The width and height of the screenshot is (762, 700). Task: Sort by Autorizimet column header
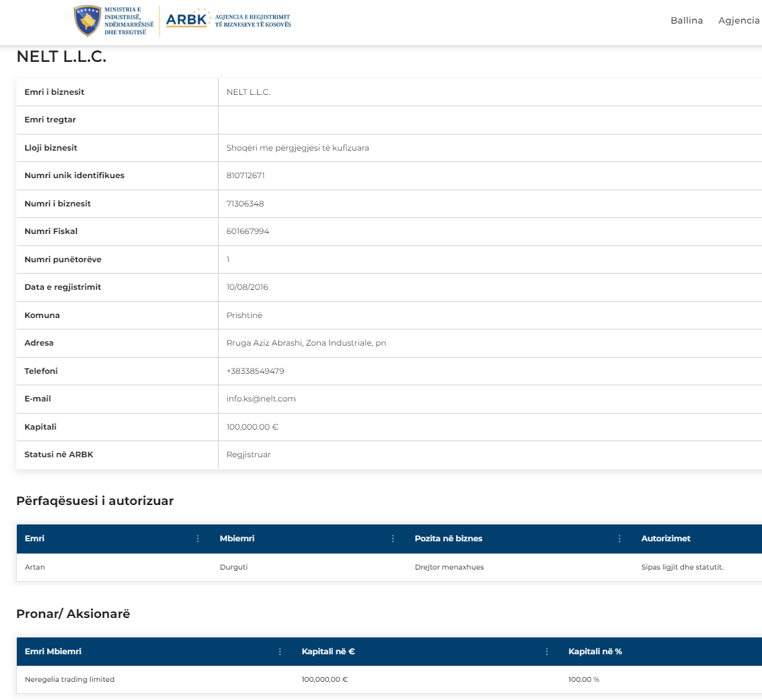coord(665,539)
